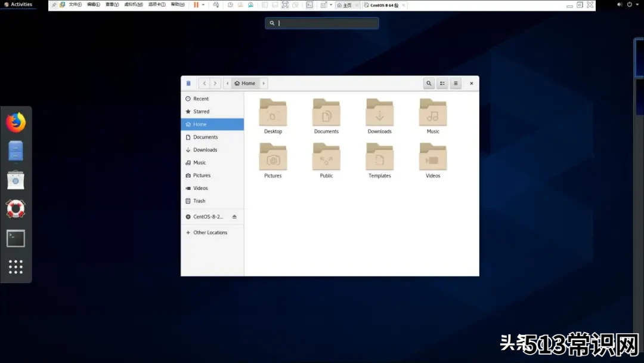This screenshot has height=363, width=644.
Task: Focus the Activities search field
Action: (x=322, y=23)
